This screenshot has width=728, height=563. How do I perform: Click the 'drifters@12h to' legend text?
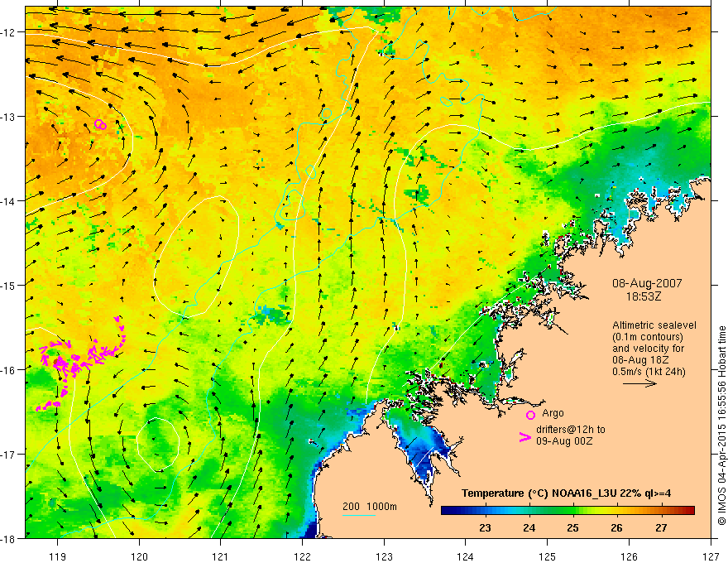(571, 430)
